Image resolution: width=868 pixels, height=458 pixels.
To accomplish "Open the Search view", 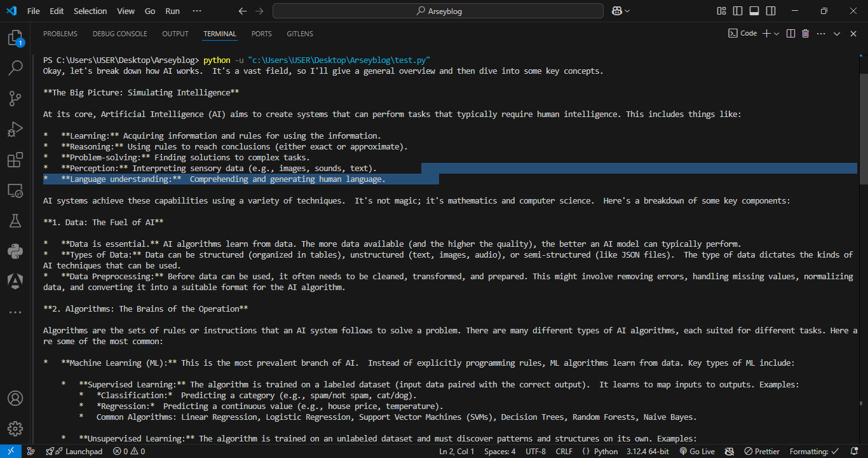I will pyautogui.click(x=15, y=68).
